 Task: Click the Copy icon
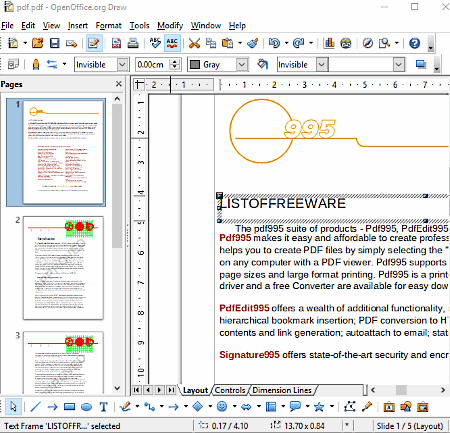211,43
